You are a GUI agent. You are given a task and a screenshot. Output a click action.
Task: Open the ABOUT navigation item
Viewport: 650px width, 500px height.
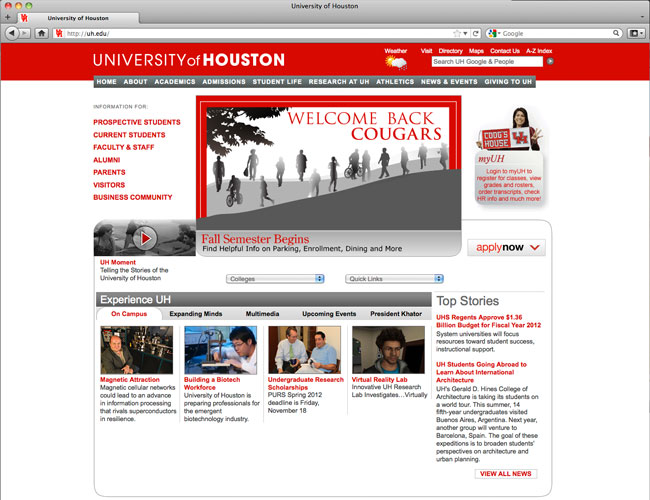(x=136, y=82)
